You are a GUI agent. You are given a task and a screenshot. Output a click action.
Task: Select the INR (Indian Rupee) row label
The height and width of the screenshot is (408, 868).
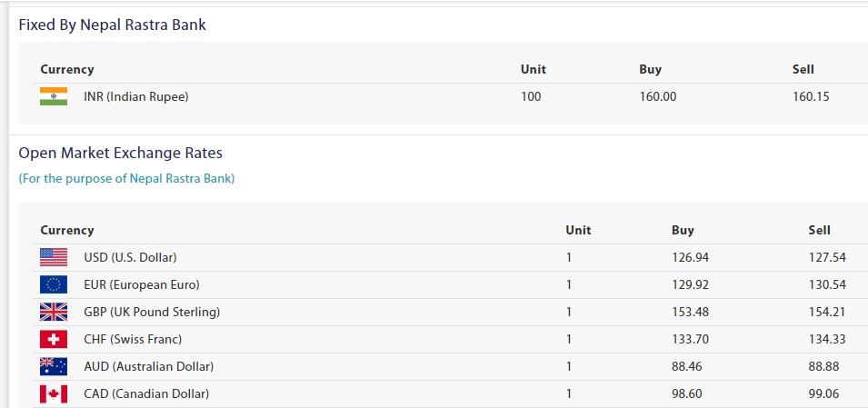pyautogui.click(x=136, y=97)
